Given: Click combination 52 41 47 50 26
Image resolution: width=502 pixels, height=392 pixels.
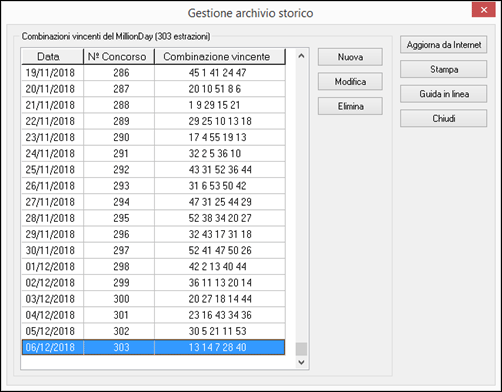Looking at the screenshot, I should (x=220, y=250).
